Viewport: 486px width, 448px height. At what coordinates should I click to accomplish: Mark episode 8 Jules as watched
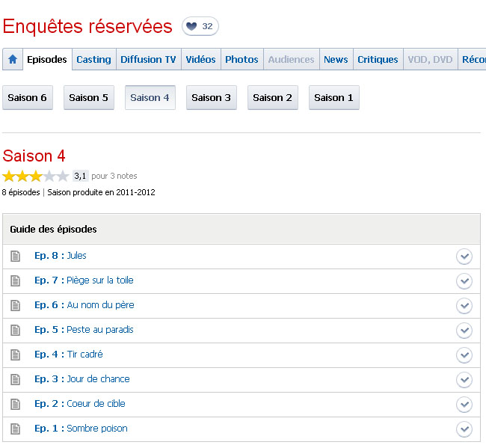[464, 257]
